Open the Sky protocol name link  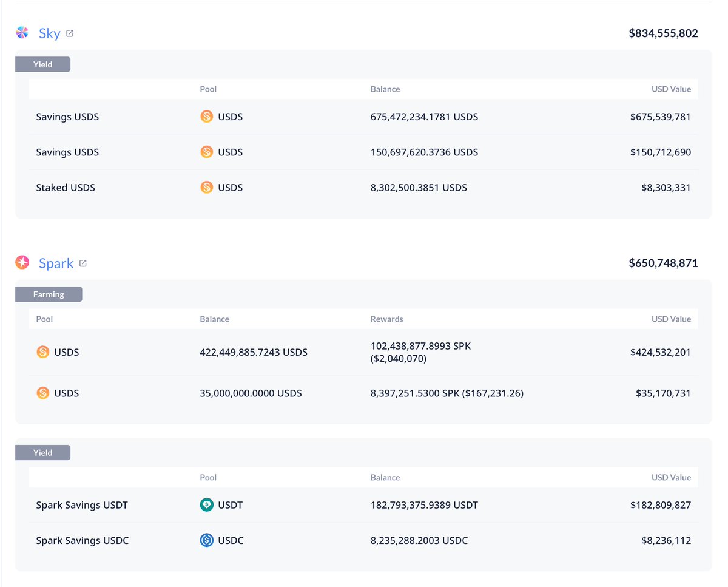click(49, 33)
